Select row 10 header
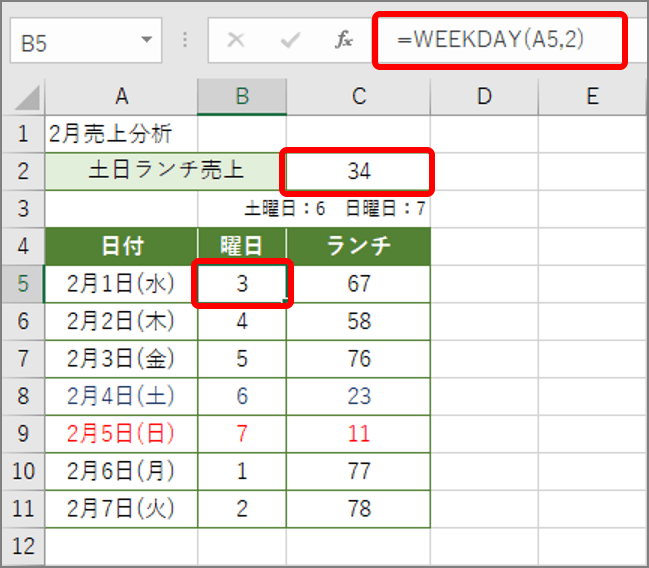The height and width of the screenshot is (568, 649). click(x=23, y=472)
